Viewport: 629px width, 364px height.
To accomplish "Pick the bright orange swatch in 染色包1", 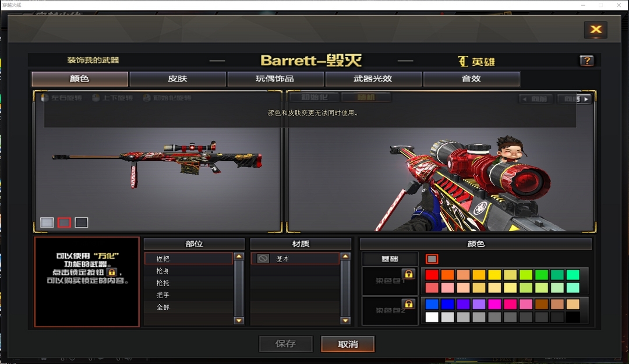I will 447,274.
